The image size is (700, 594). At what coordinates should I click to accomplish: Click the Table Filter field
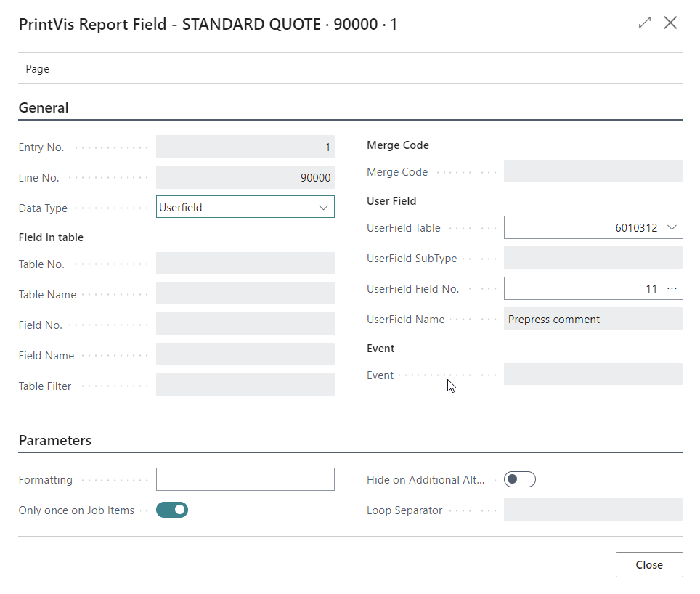click(245, 386)
